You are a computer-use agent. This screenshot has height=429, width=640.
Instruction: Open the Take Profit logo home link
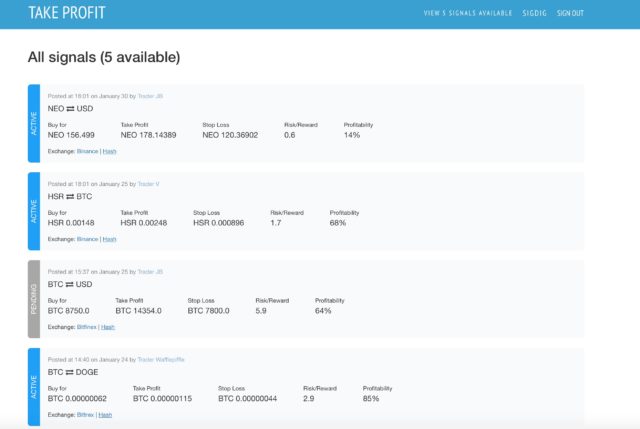click(66, 13)
